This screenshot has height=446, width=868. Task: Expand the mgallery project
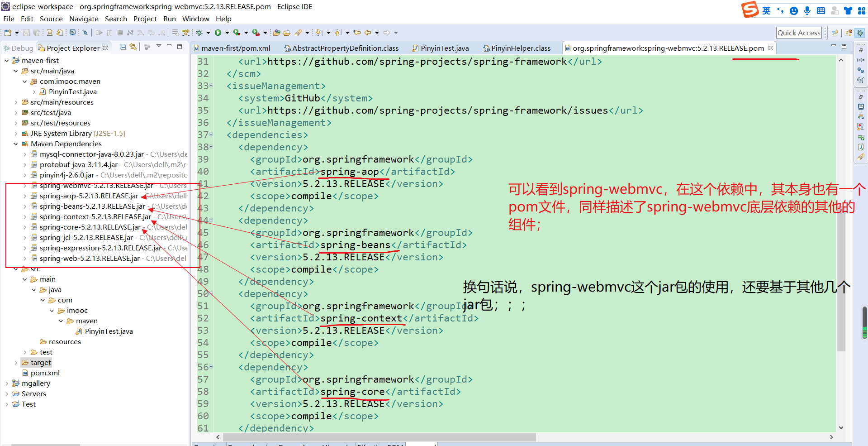(6, 384)
